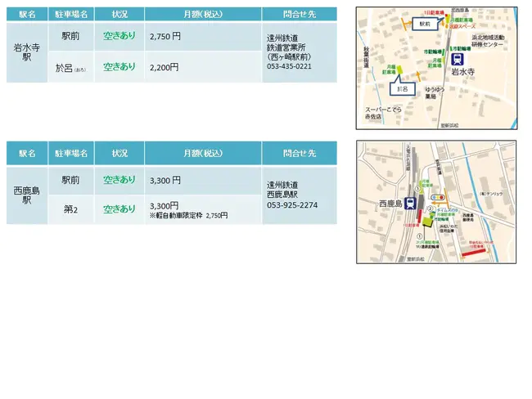Image resolution: width=532 pixels, height=399 pixels.
Task: Click the long red parking bar on the 西鹿島 map
Action: tap(474, 253)
